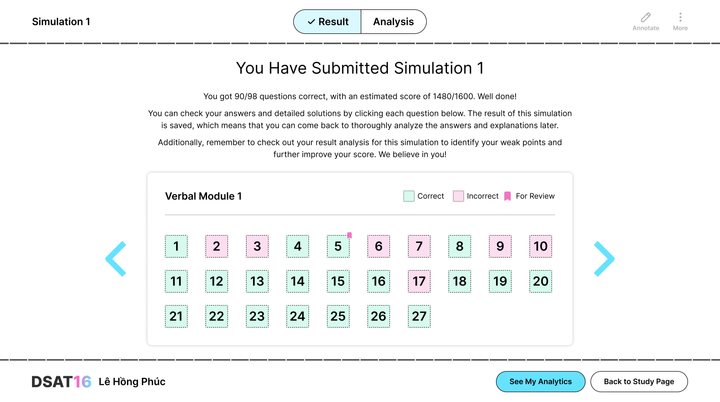Click See My Analytics button
Image resolution: width=720 pixels, height=402 pixels.
point(540,382)
